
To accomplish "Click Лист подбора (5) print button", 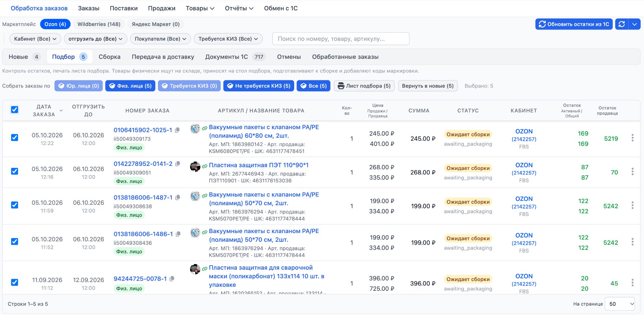I will coord(364,86).
